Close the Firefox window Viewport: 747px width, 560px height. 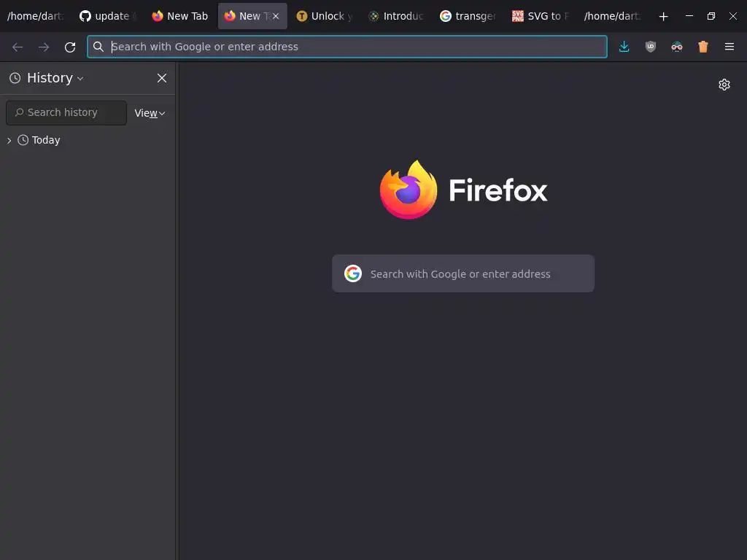click(x=732, y=16)
